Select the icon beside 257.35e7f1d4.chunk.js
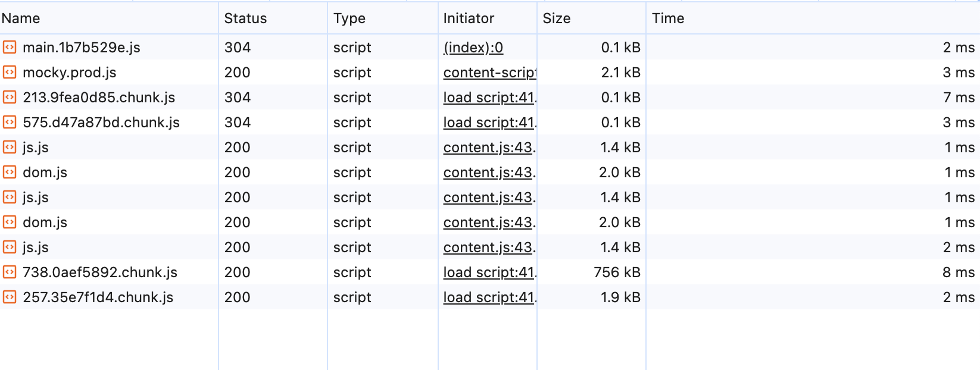Image resolution: width=980 pixels, height=370 pixels. [x=10, y=297]
